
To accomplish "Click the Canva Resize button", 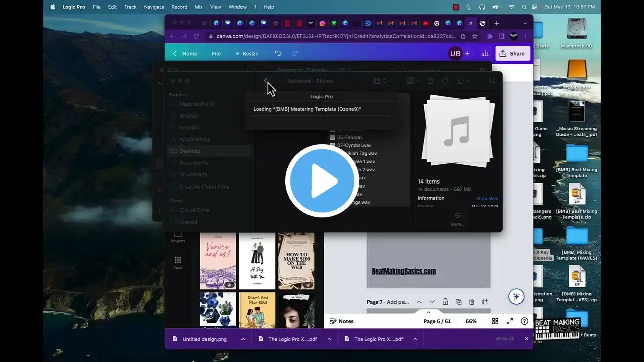I will pyautogui.click(x=247, y=54).
